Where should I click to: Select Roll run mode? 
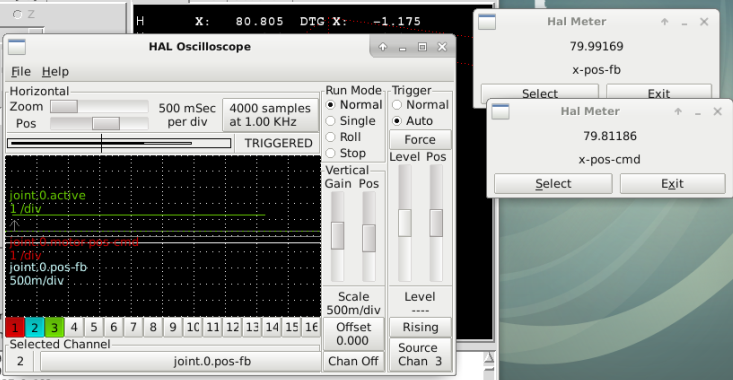click(x=343, y=137)
